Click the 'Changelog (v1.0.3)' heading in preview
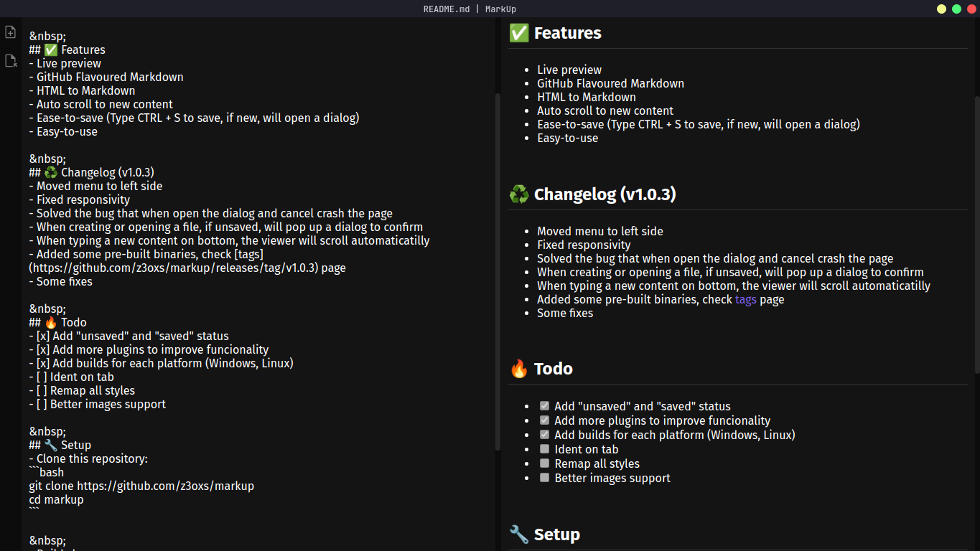The height and width of the screenshot is (551, 980). 592,194
